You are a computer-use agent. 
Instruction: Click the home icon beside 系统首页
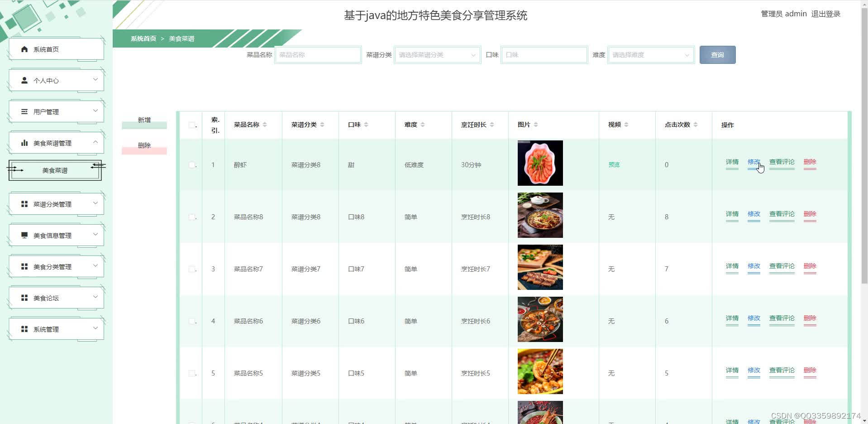pyautogui.click(x=24, y=49)
